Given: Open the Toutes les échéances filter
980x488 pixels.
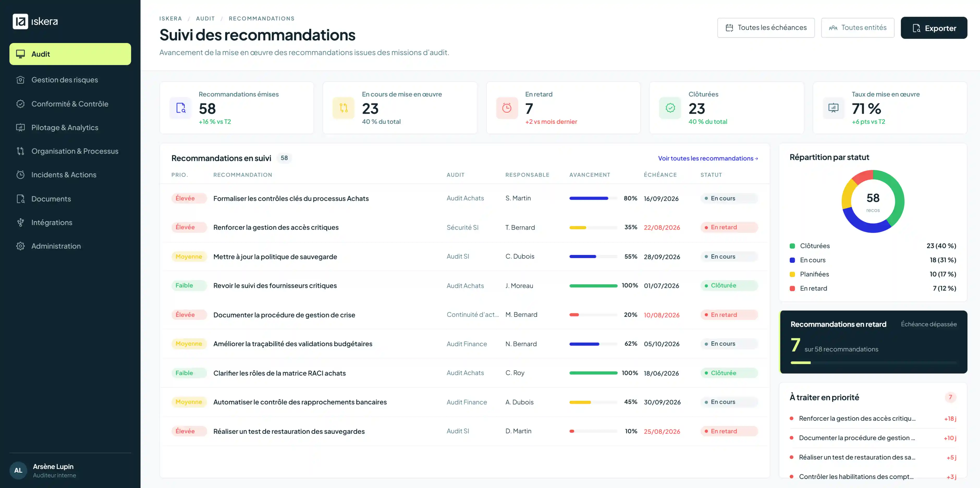Looking at the screenshot, I should (x=766, y=28).
